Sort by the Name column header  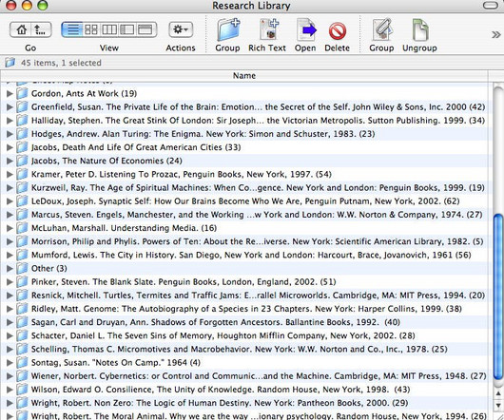244,75
